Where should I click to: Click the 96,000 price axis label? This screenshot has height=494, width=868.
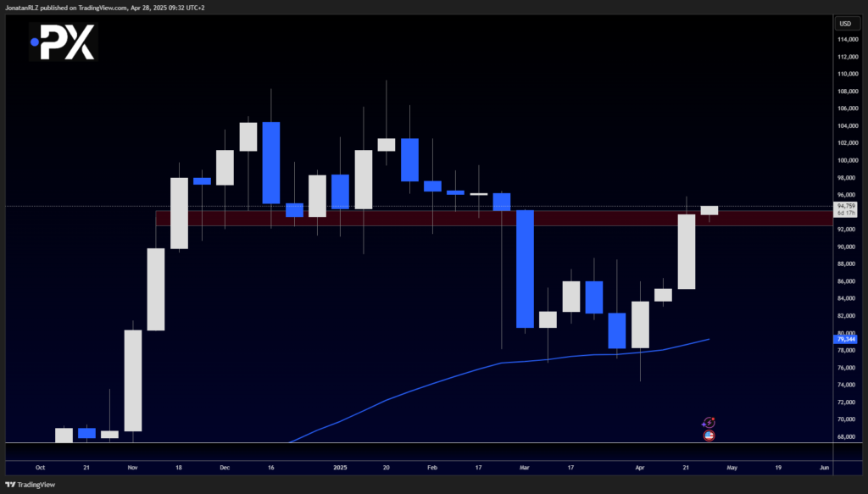(x=848, y=195)
